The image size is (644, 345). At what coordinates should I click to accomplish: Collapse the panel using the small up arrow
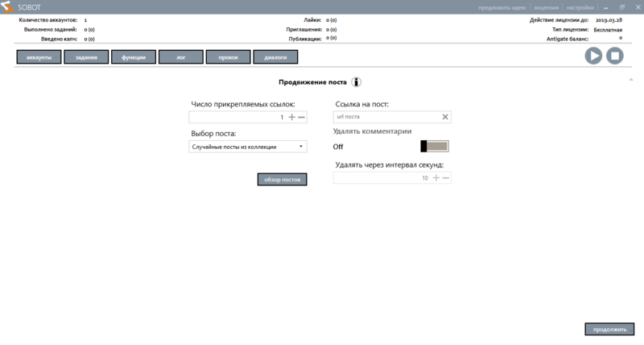tap(631, 79)
